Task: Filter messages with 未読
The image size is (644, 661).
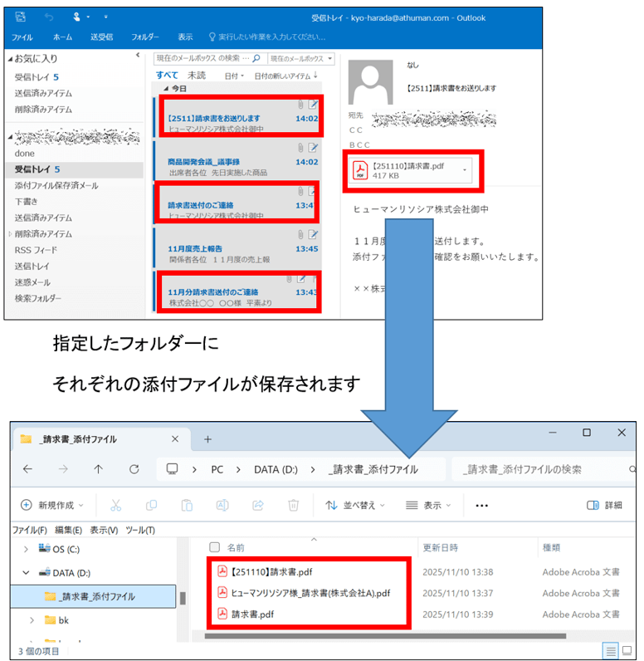Action: click(197, 75)
